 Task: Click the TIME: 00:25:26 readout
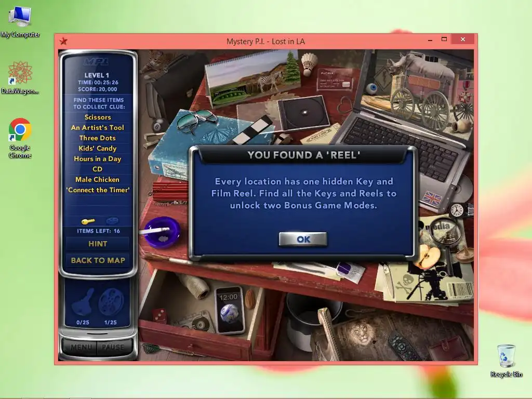(98, 82)
